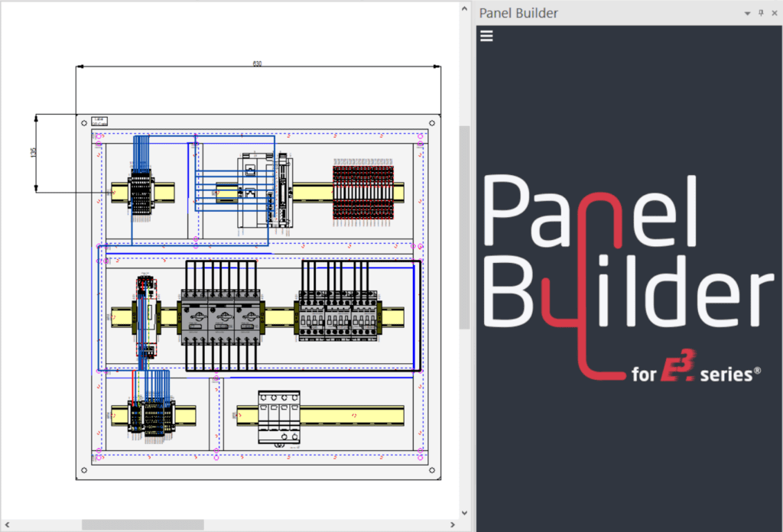This screenshot has height=532, width=783.
Task: Click the horizontal scrollbar left arrow
Action: (7, 525)
